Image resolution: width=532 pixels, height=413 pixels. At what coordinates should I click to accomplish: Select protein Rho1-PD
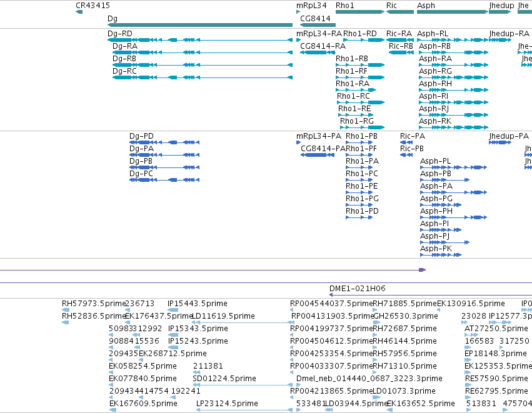coord(359,217)
